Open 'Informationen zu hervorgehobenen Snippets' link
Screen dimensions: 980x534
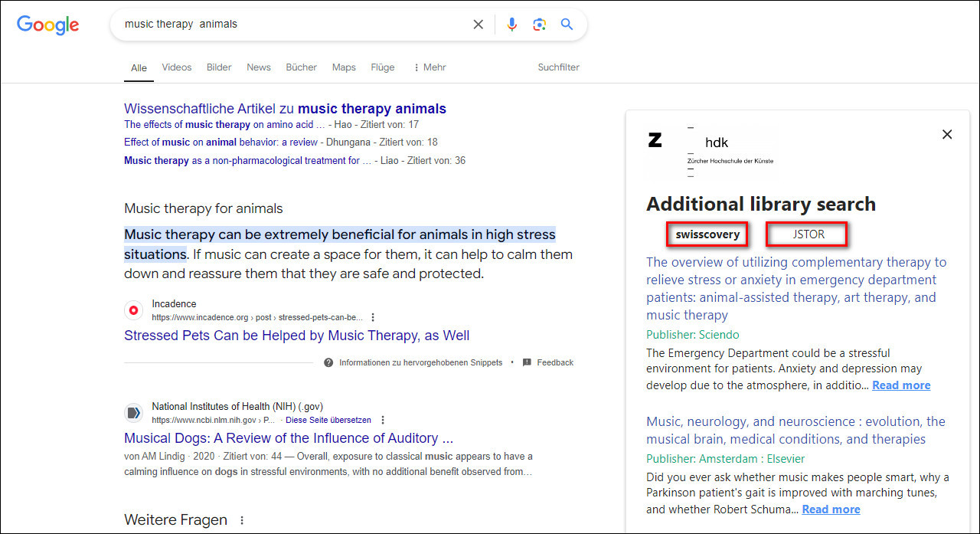coord(421,362)
